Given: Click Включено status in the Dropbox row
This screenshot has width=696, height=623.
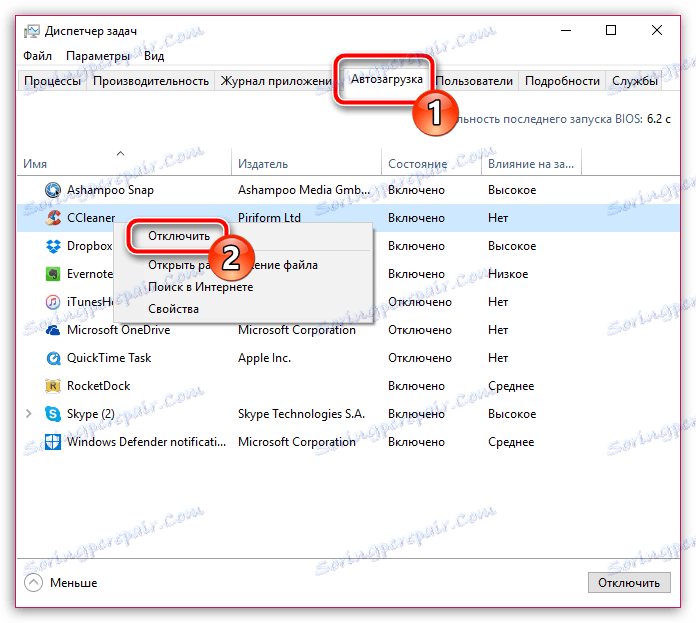Looking at the screenshot, I should pyautogui.click(x=416, y=246).
